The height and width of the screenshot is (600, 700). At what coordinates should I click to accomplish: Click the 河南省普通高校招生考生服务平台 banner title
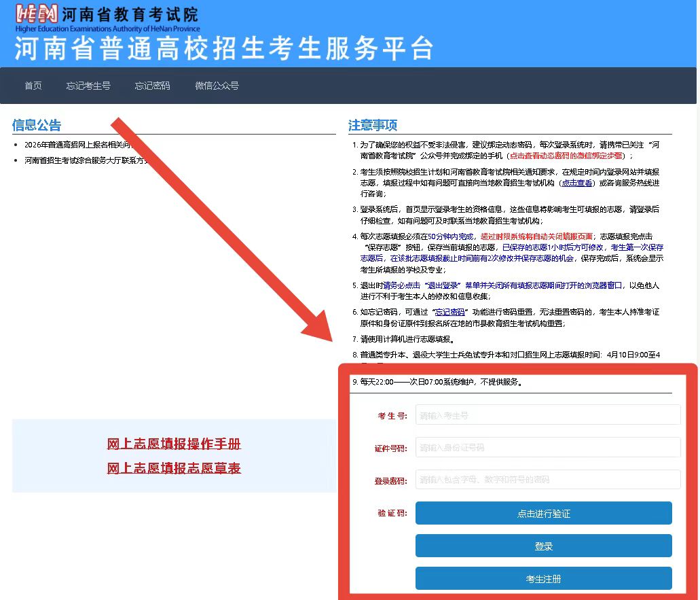(x=224, y=48)
